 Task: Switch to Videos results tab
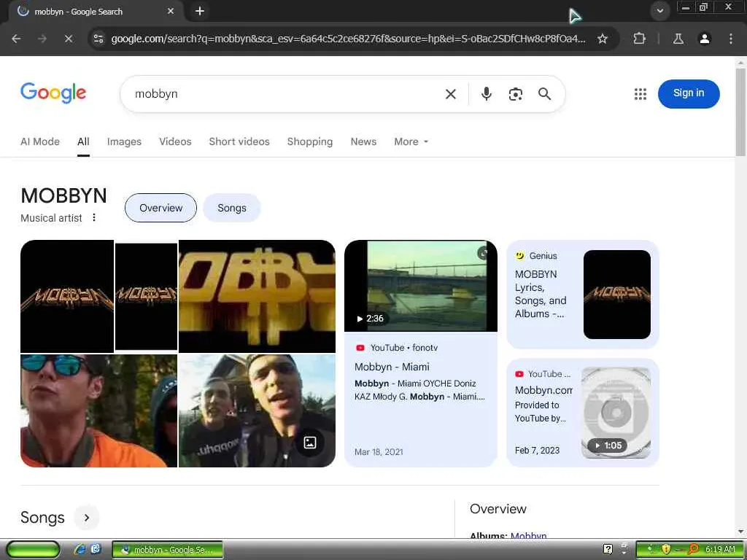click(x=175, y=141)
